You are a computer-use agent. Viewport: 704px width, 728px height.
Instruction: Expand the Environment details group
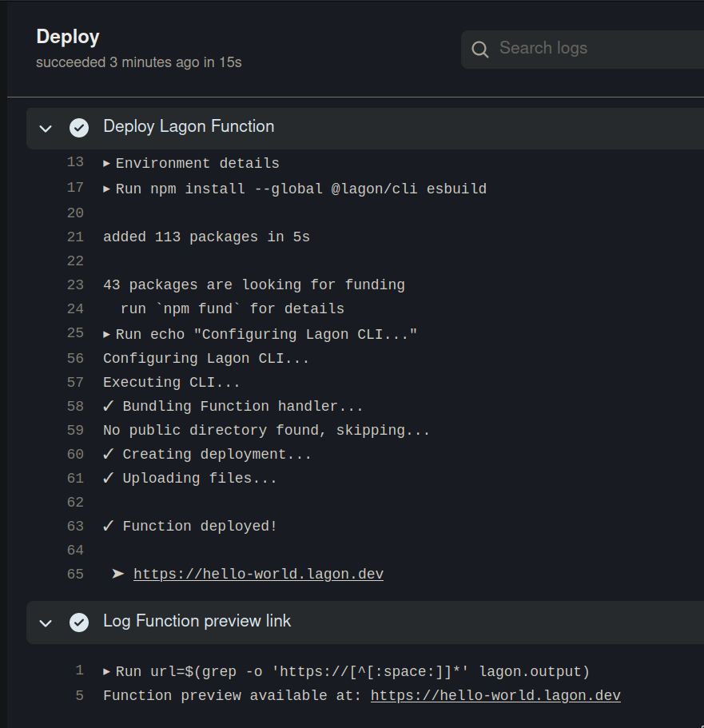pyautogui.click(x=106, y=164)
